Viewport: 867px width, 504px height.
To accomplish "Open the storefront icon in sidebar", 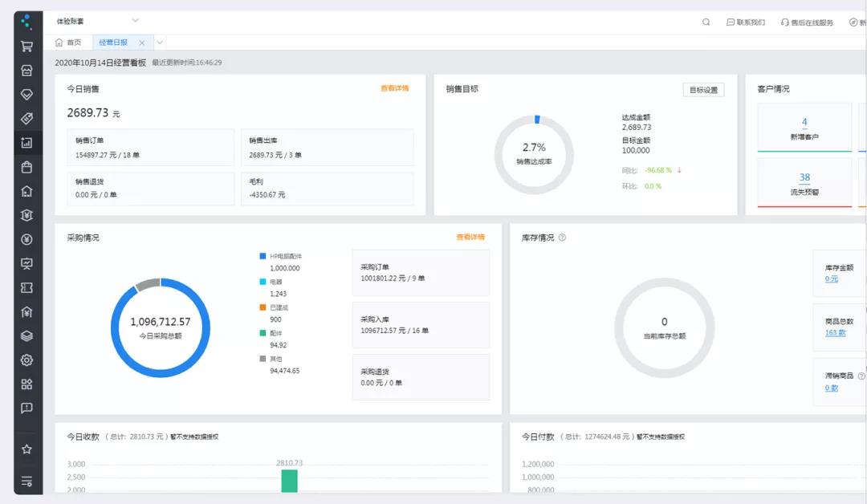I will point(26,70).
